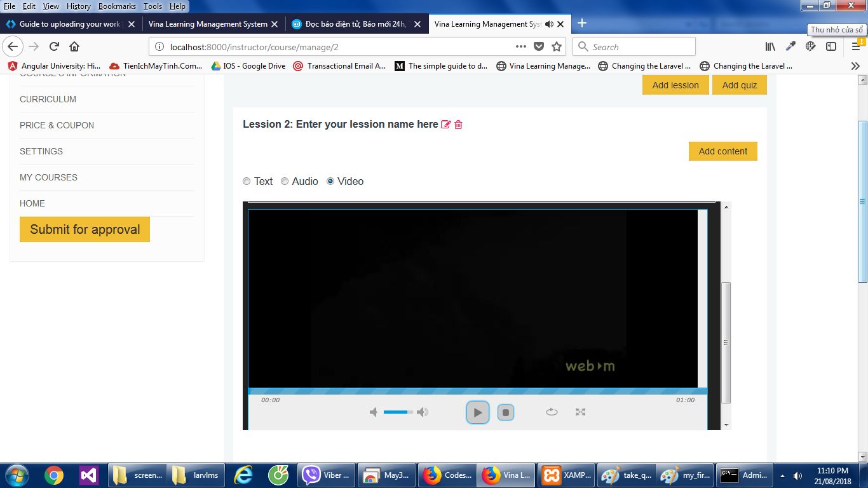The image size is (868, 488).
Task: Launch Google Chrome from the taskbar
Action: point(53,475)
